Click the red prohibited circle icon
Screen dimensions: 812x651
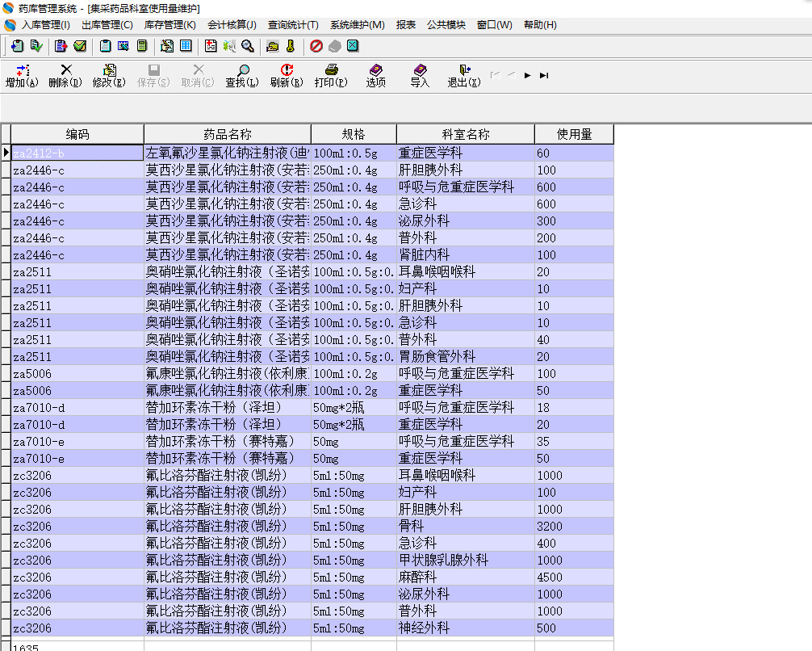pyautogui.click(x=316, y=46)
